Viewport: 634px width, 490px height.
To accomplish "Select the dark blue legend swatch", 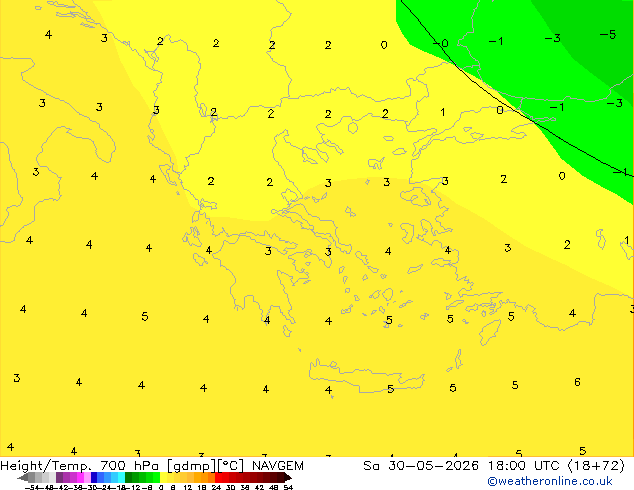I will point(94,477).
